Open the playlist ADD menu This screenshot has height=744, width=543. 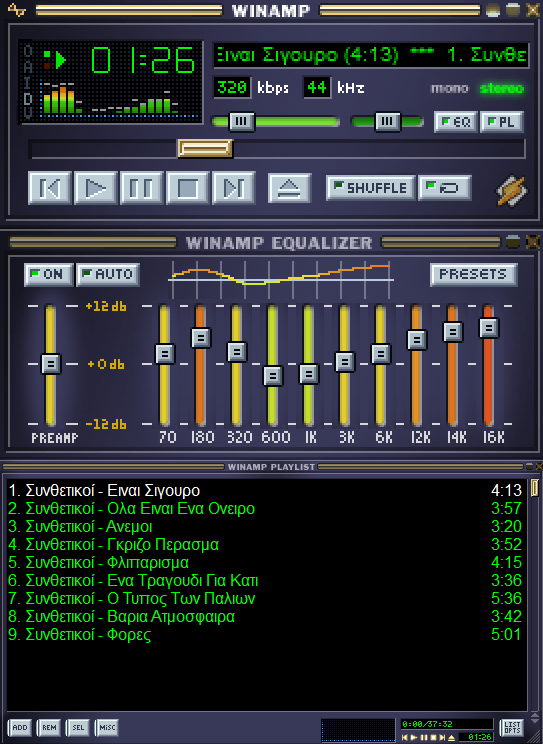tap(19, 727)
